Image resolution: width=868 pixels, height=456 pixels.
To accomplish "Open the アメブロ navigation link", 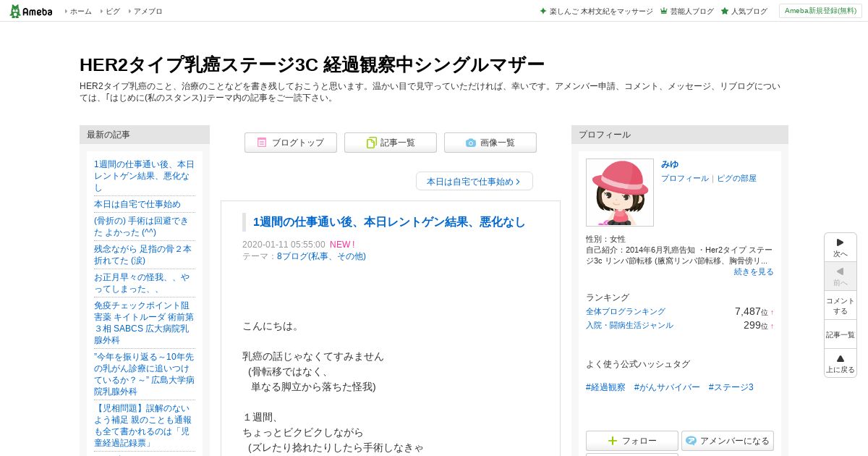I will 148,12.
